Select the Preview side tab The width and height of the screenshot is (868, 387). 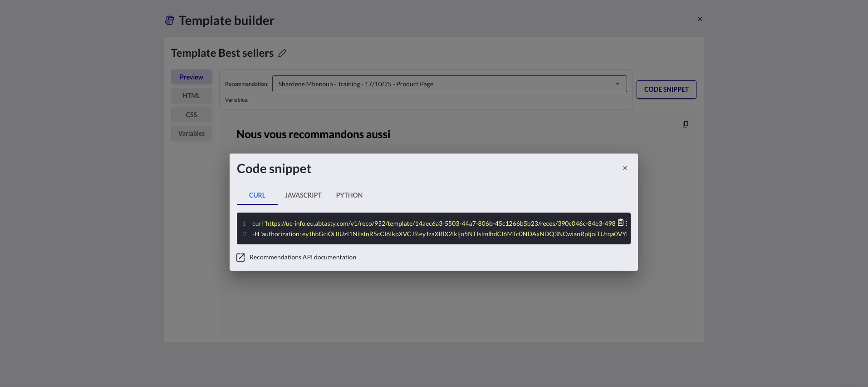point(191,77)
